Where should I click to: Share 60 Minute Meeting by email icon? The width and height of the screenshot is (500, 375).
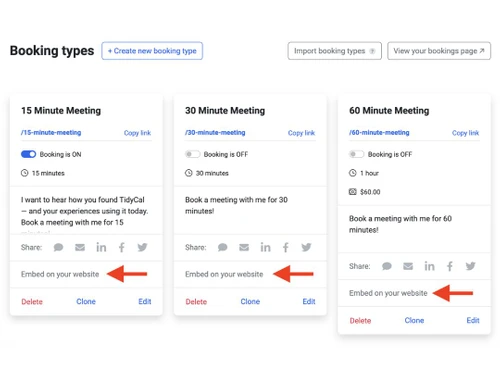(408, 266)
